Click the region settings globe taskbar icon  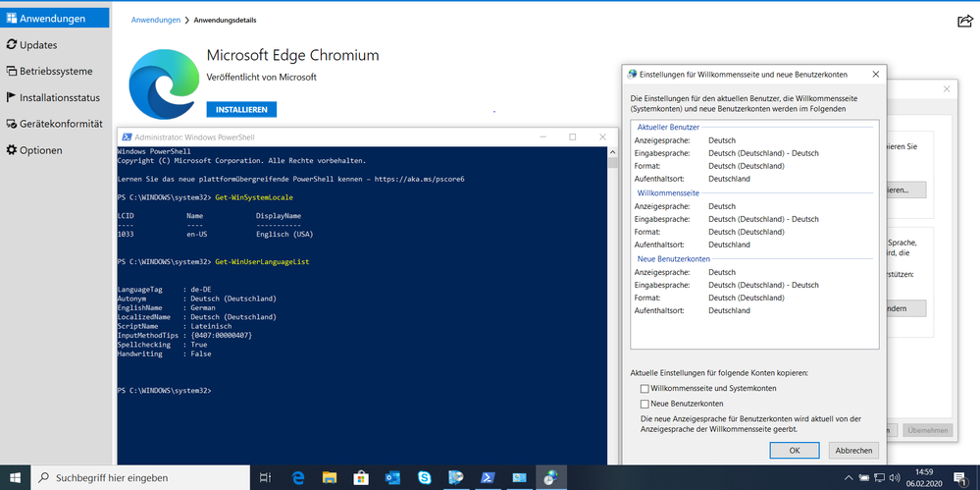coord(550,477)
